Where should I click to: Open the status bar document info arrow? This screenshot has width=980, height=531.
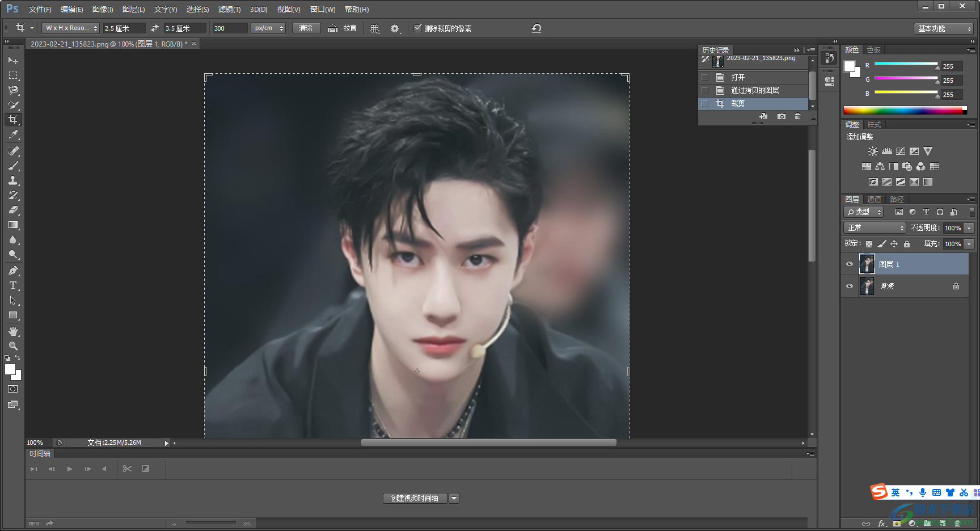(166, 442)
